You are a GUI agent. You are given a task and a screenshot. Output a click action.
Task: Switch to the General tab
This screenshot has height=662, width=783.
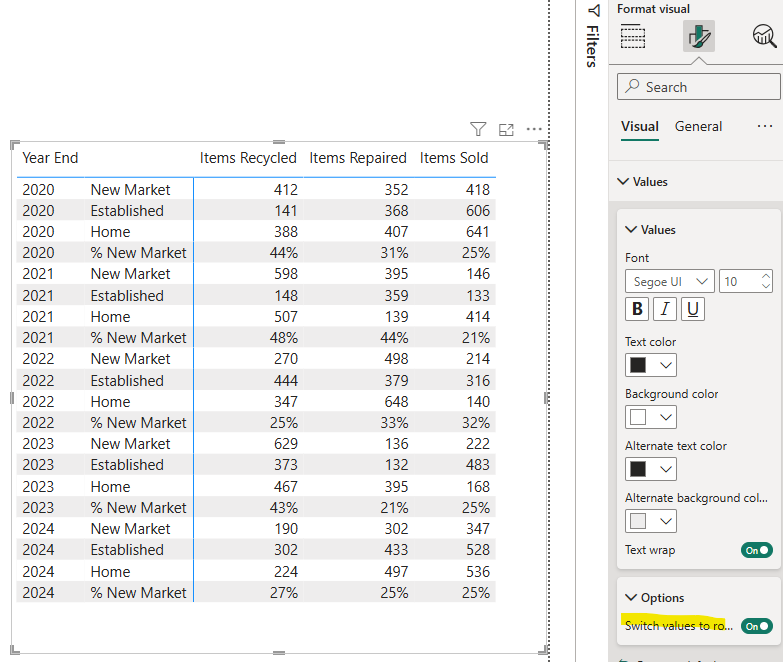pyautogui.click(x=698, y=126)
